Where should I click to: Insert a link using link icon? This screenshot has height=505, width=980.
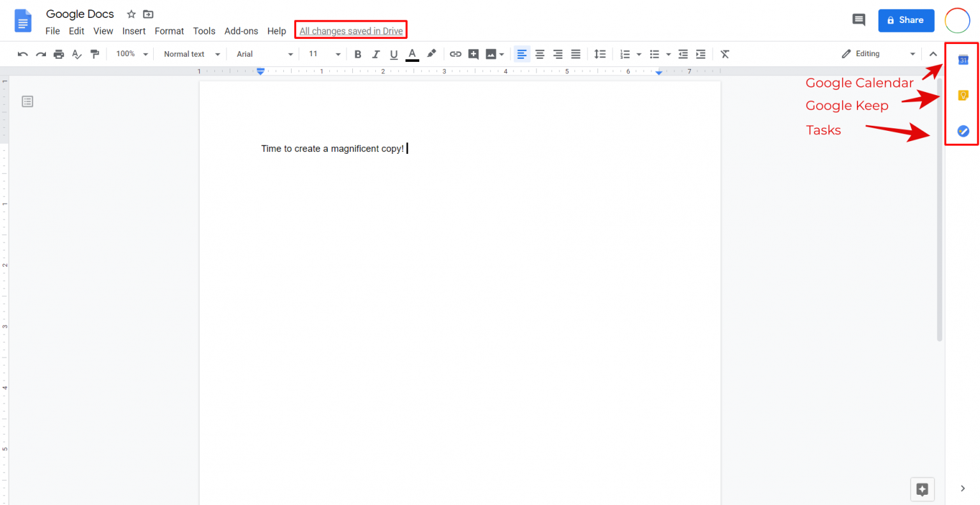point(455,54)
